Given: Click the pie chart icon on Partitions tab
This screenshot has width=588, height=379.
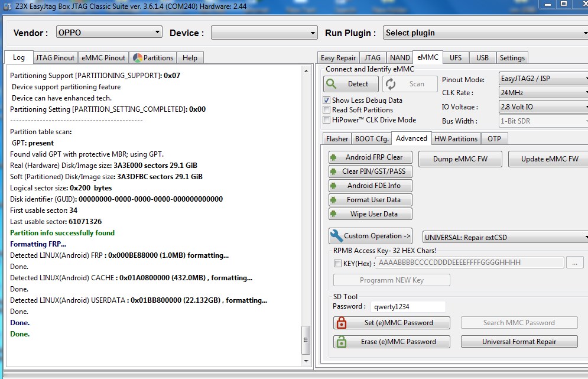Looking at the screenshot, I should point(138,58).
